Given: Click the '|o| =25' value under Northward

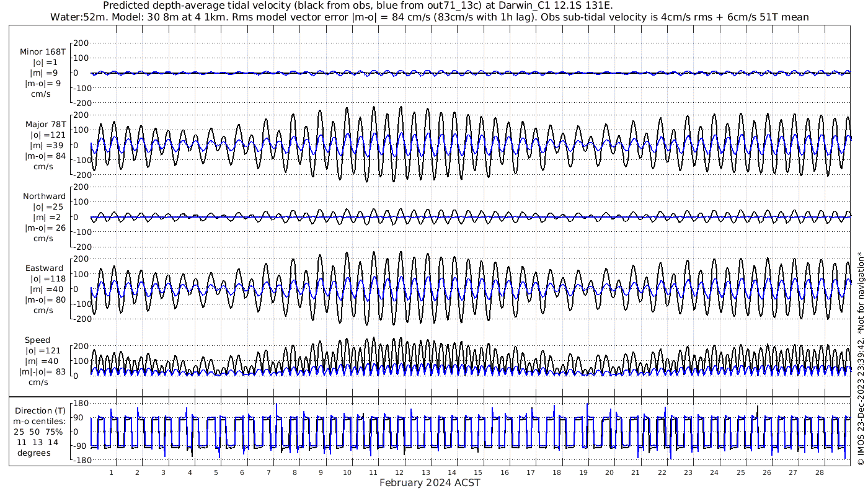Looking at the screenshot, I should [49, 206].
